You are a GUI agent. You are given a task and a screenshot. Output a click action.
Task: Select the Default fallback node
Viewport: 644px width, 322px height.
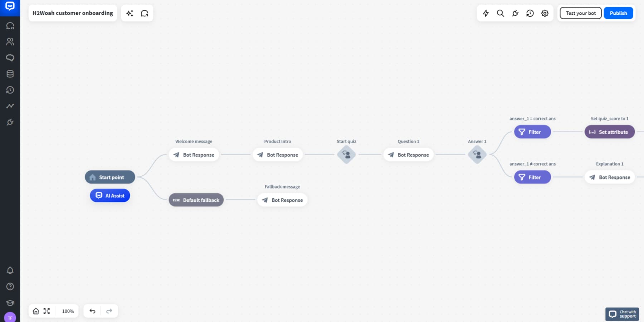(x=196, y=200)
